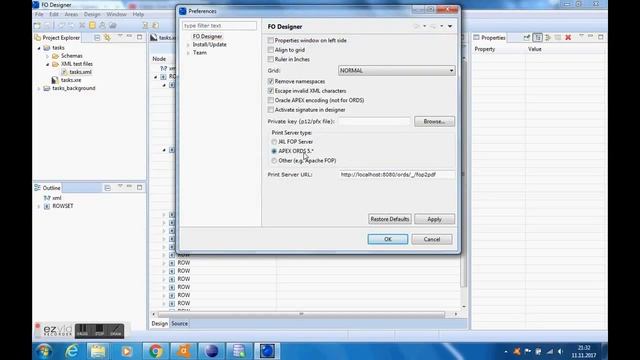640x360 pixels.
Task: Select tasks.xml in Project Explorer
Action: 80,72
